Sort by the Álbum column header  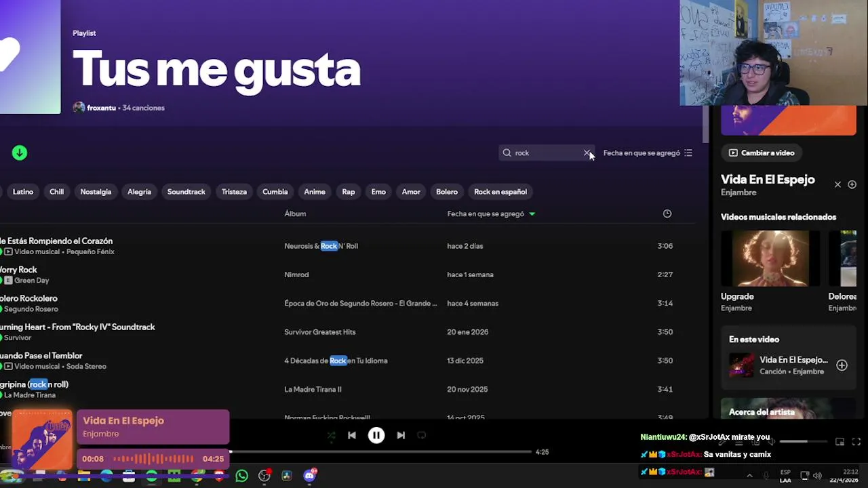click(x=295, y=213)
